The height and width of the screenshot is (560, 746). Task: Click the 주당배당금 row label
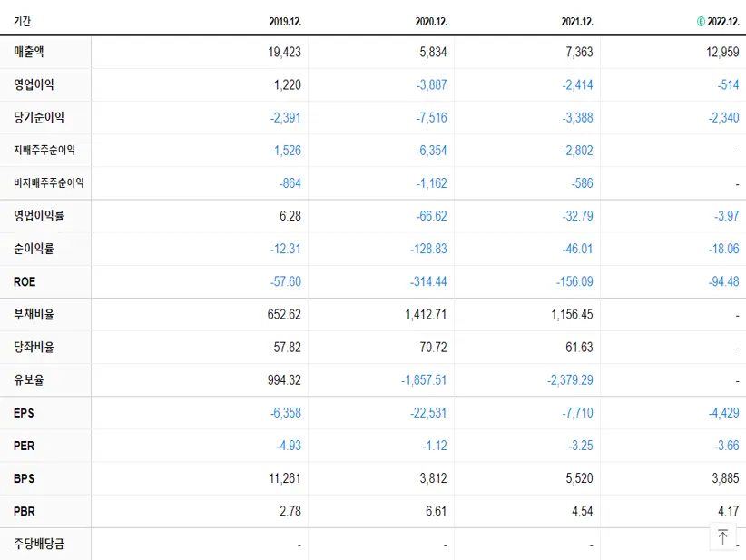coord(38,544)
